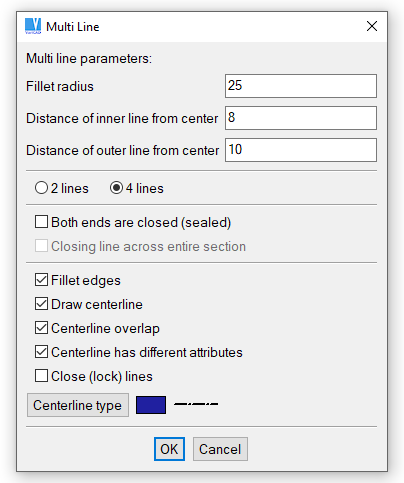Close the Multi Line dialog
This screenshot has height=483, width=404.
coord(372,26)
